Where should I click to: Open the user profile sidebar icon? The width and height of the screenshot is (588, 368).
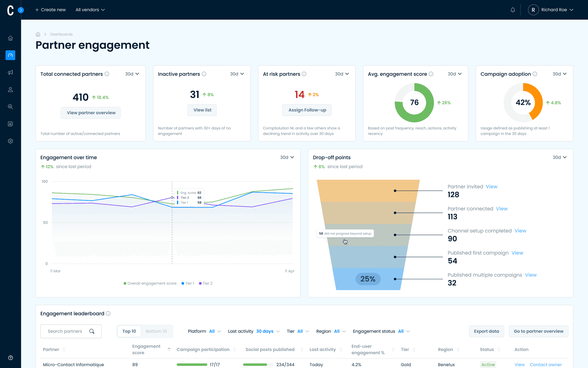click(10, 90)
